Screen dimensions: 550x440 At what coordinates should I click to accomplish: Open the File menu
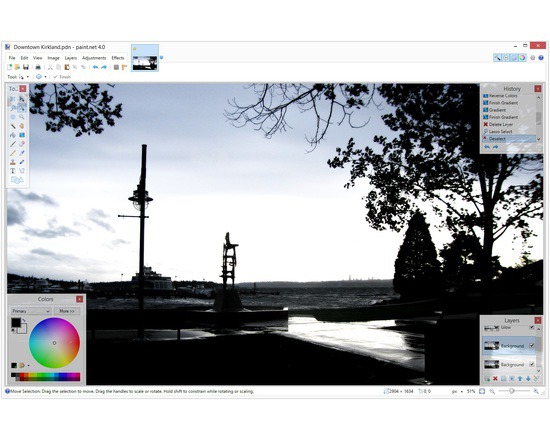pos(12,58)
